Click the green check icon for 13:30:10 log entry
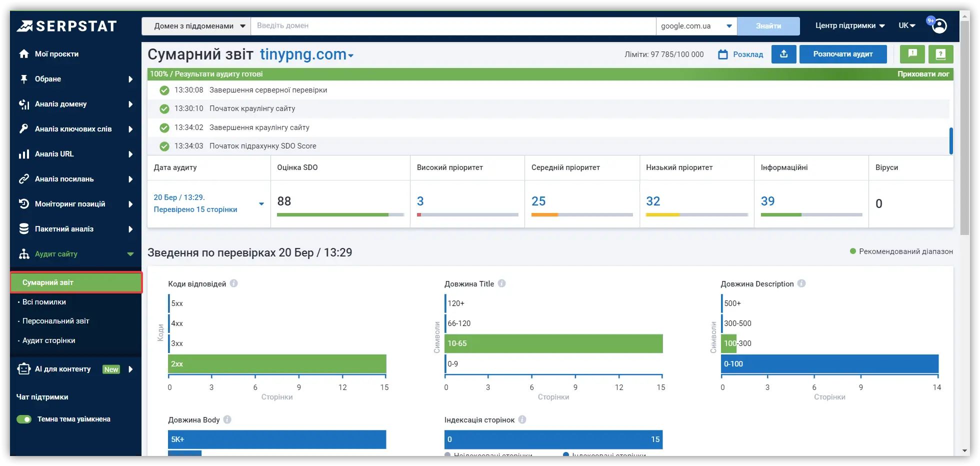This screenshot has height=466, width=980. pos(164,109)
